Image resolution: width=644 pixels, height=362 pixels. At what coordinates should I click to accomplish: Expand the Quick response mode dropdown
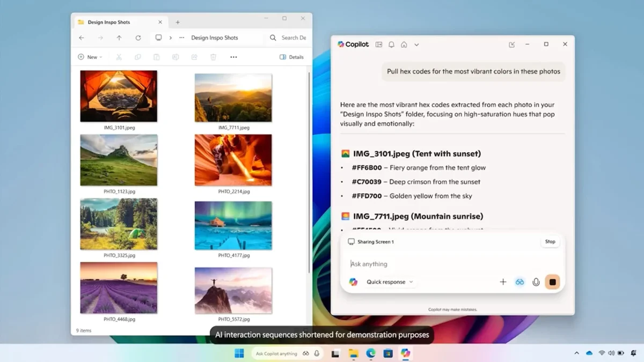pos(390,282)
